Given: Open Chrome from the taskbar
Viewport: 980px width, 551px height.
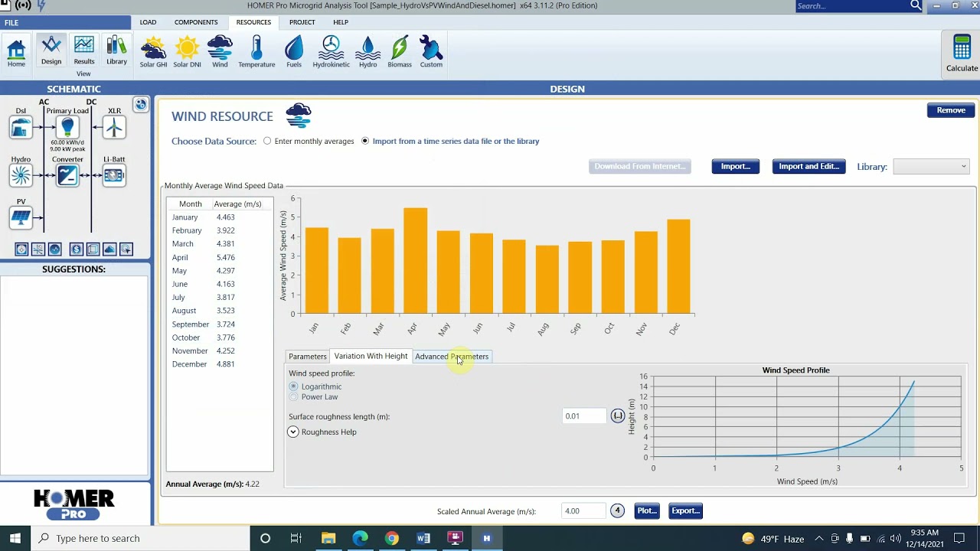Looking at the screenshot, I should point(391,538).
